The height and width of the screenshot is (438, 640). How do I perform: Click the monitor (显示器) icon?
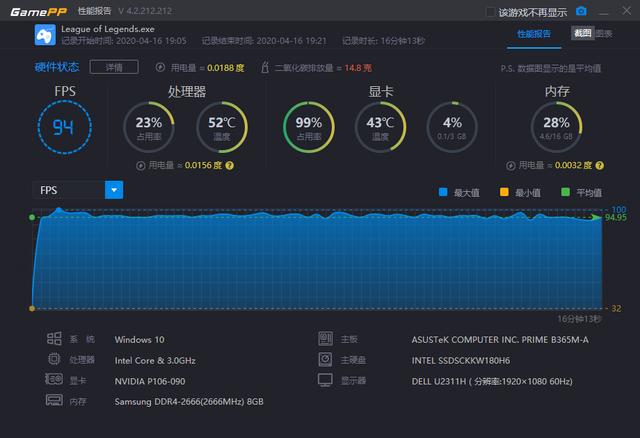(325, 380)
